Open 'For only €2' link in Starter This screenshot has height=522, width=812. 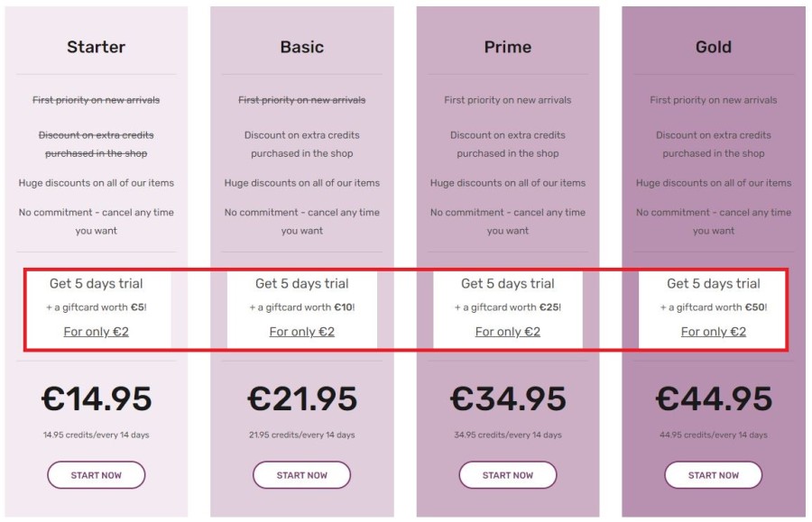tap(96, 332)
